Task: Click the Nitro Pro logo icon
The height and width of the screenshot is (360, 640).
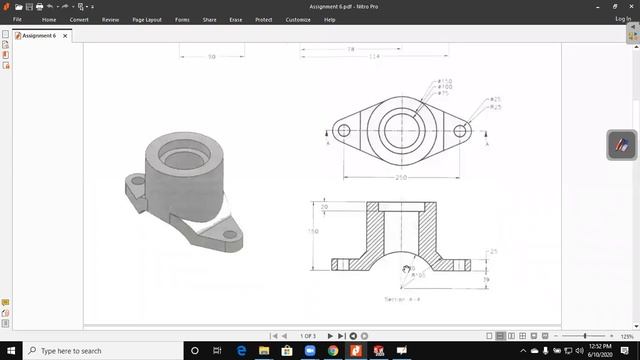Action: point(6,7)
